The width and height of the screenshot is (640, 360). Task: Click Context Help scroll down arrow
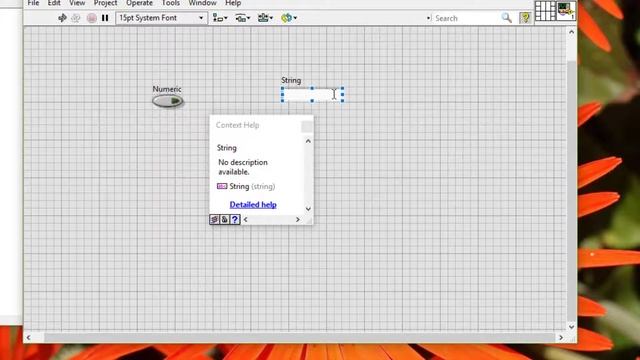[x=308, y=209]
